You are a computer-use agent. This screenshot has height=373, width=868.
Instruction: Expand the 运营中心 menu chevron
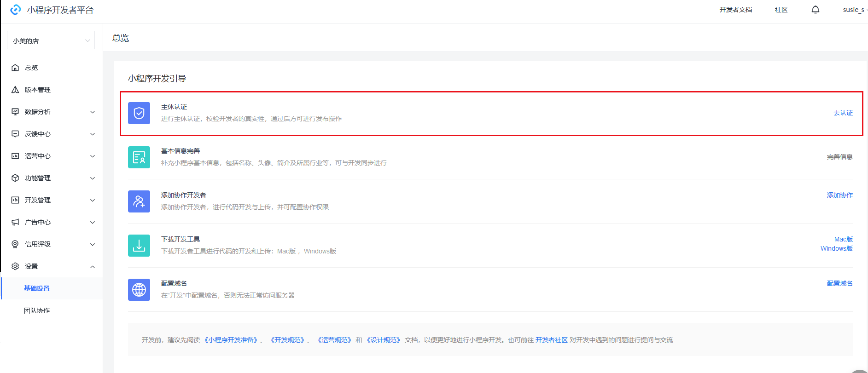click(x=93, y=156)
